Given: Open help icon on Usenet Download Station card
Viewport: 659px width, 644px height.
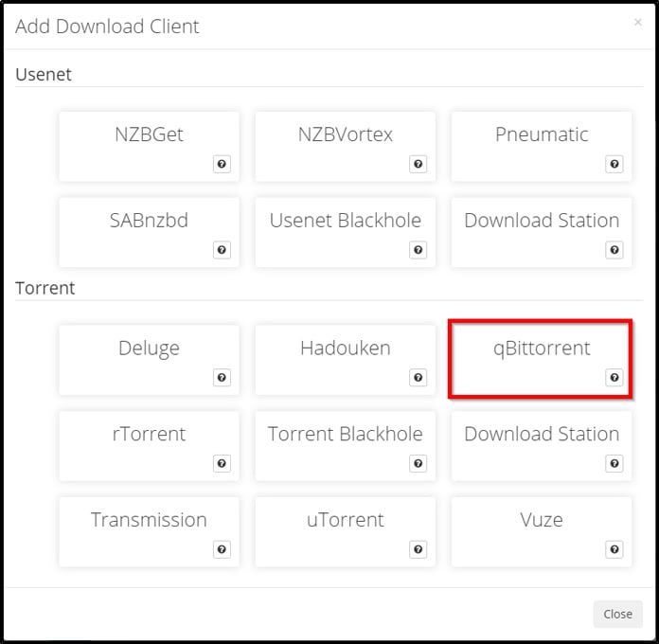Looking at the screenshot, I should (614, 250).
